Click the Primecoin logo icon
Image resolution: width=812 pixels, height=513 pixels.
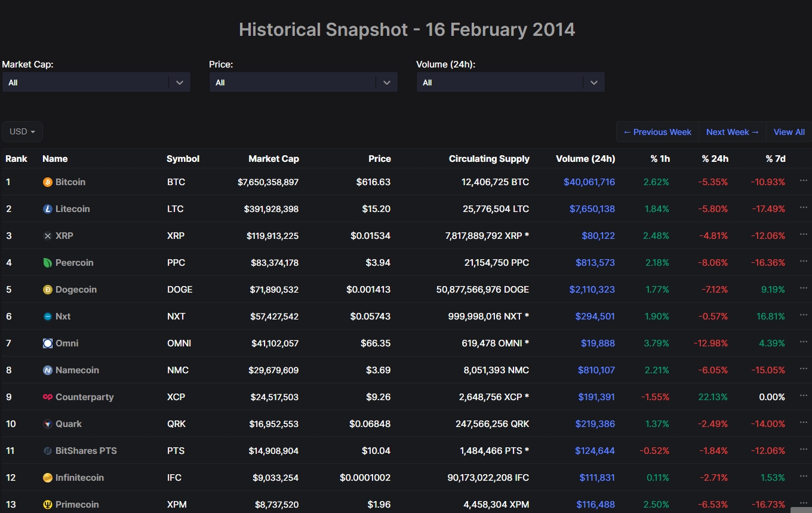[x=48, y=505]
